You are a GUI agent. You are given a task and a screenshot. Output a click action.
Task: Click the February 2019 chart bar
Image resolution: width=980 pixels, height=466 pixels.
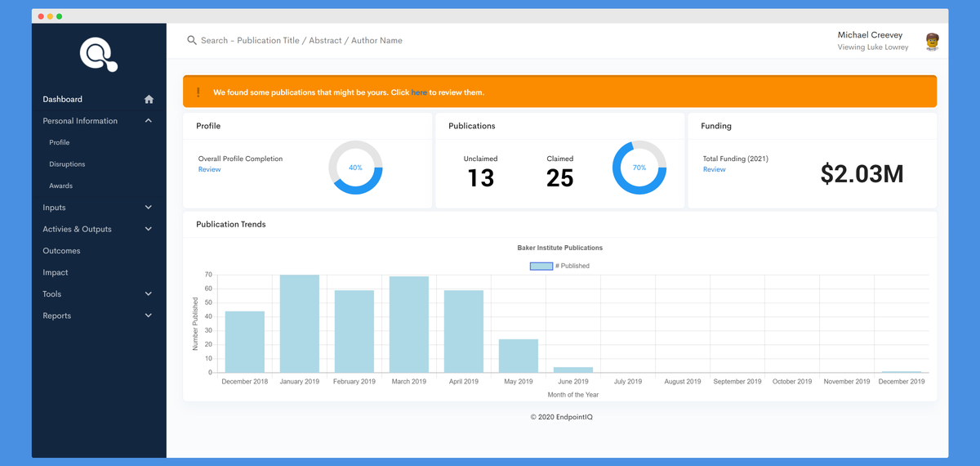(354, 331)
